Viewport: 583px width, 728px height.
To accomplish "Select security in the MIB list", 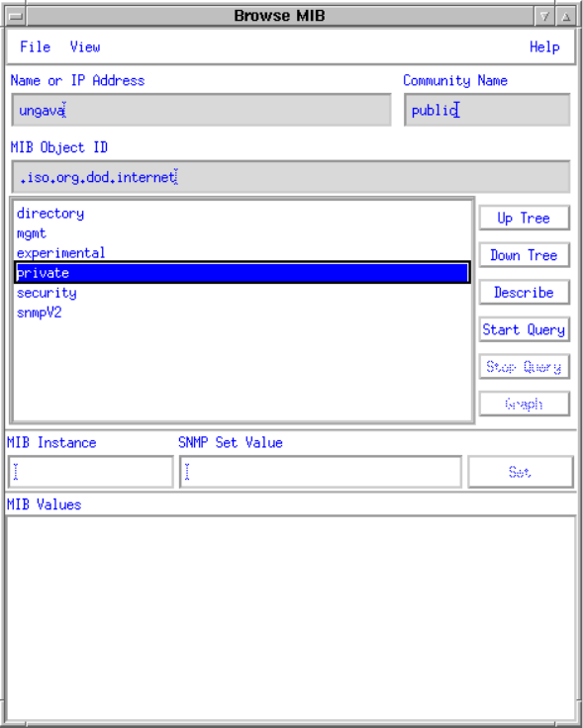I will point(243,293).
